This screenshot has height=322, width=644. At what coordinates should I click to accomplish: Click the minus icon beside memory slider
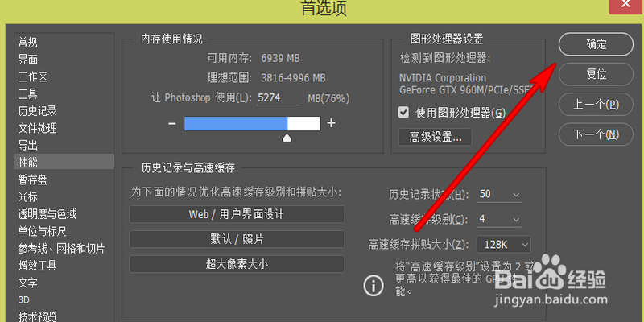172,123
